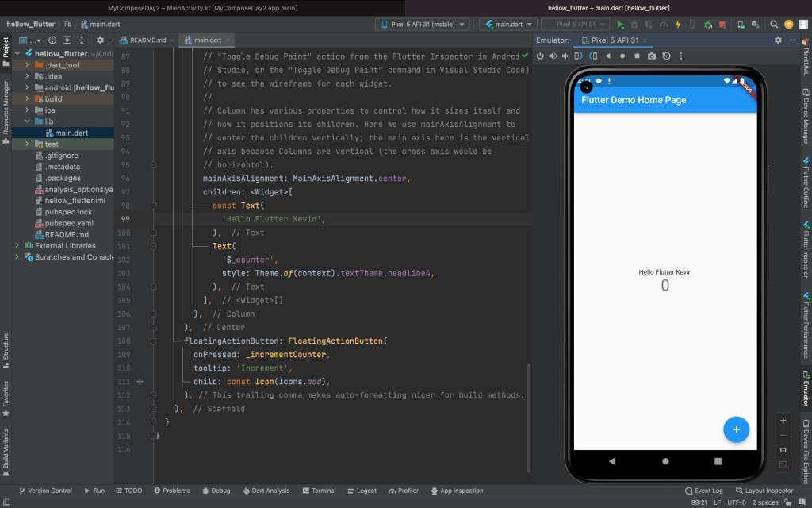The height and width of the screenshot is (508, 812).
Task: Open the main.dart run configuration dropdown
Action: click(507, 25)
